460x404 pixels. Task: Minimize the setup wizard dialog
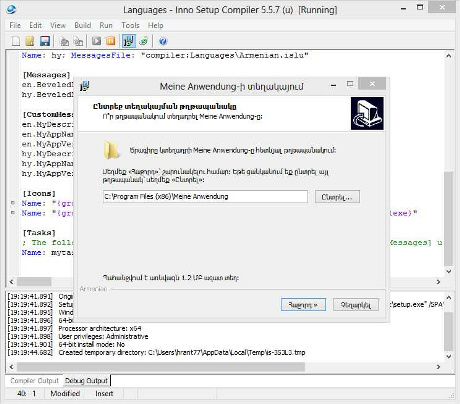(x=333, y=85)
